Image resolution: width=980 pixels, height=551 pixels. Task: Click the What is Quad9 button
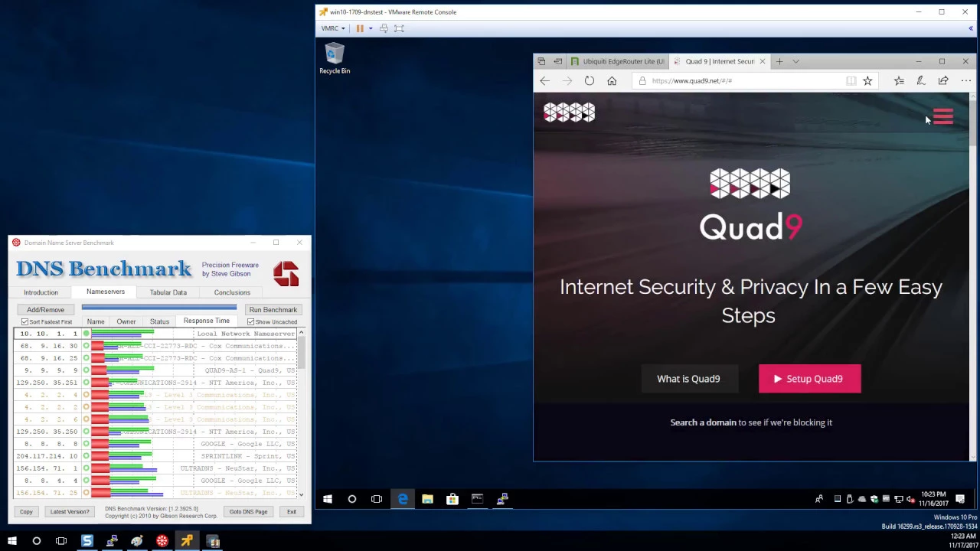pyautogui.click(x=688, y=379)
